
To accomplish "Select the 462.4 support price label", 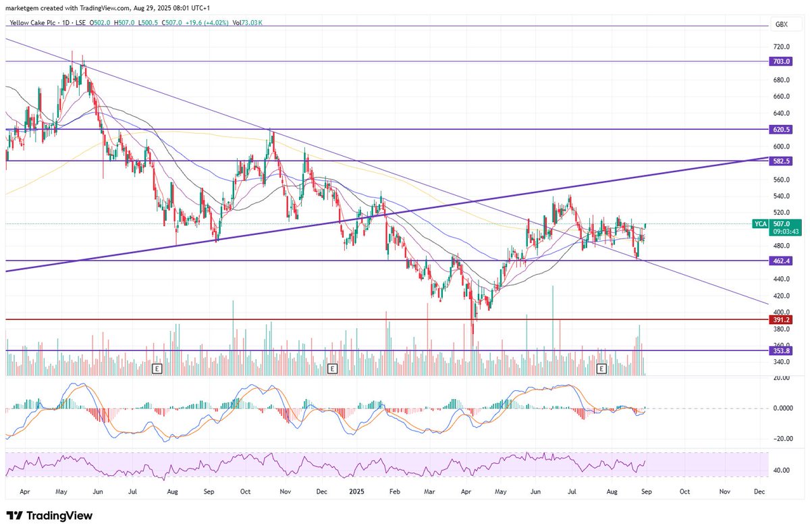I will [780, 260].
